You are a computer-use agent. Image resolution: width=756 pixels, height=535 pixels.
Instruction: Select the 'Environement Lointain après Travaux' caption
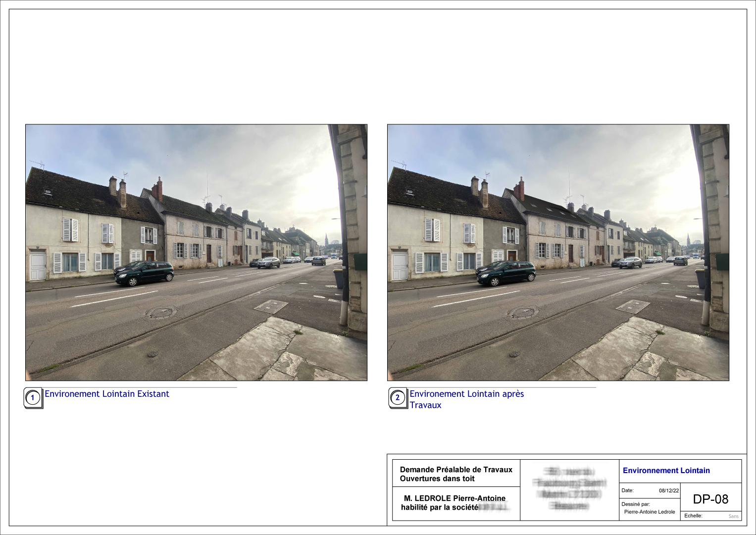click(x=466, y=399)
